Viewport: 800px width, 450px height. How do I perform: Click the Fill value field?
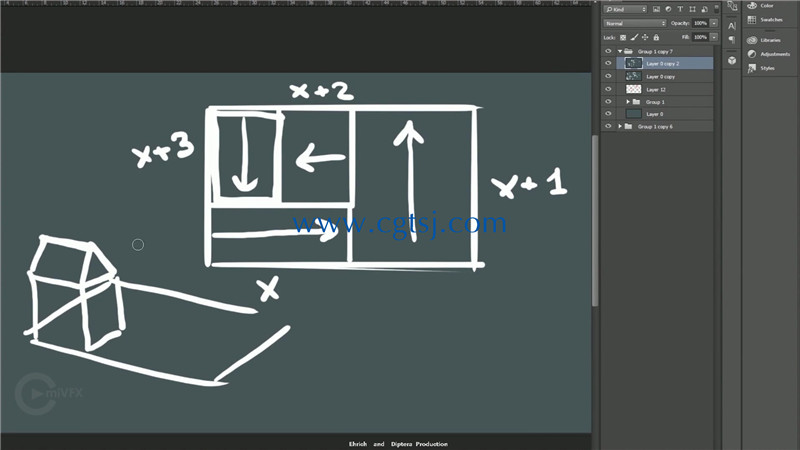(x=700, y=37)
